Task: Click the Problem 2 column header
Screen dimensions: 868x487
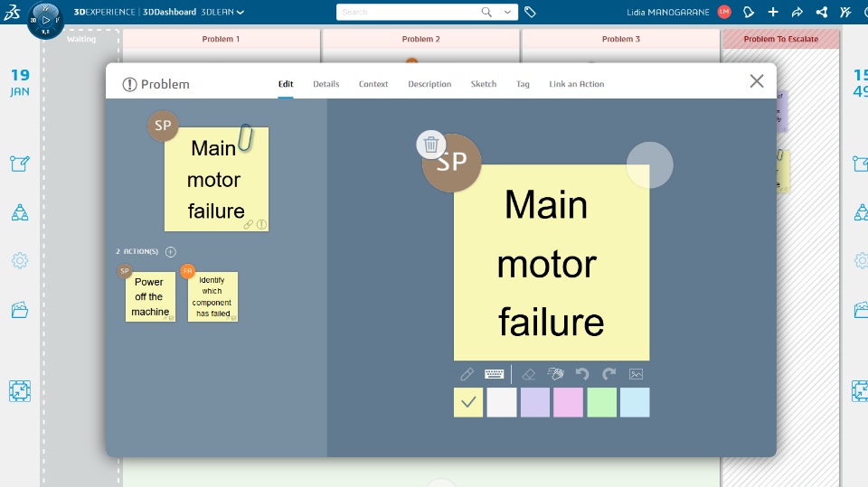Action: click(x=420, y=39)
